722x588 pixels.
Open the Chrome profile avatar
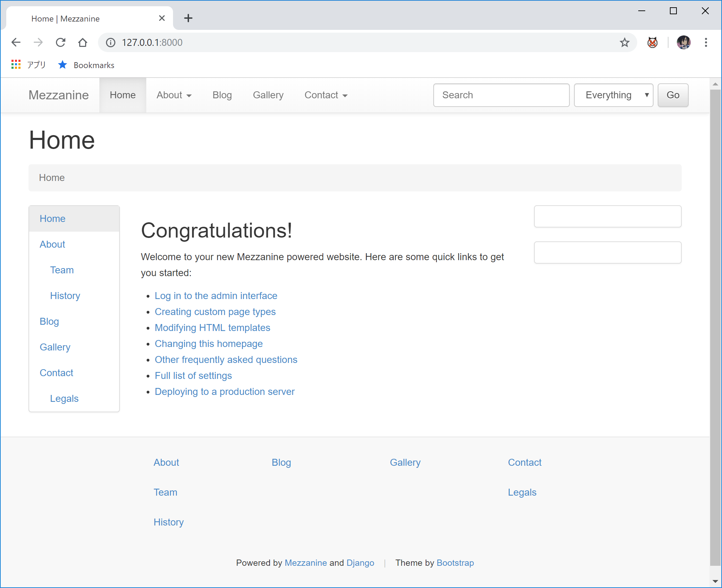point(683,42)
